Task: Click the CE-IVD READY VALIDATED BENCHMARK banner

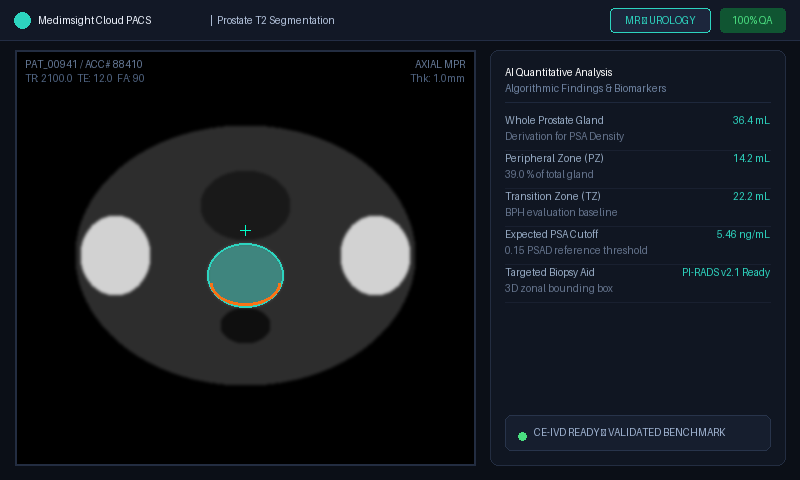Action: (638, 433)
